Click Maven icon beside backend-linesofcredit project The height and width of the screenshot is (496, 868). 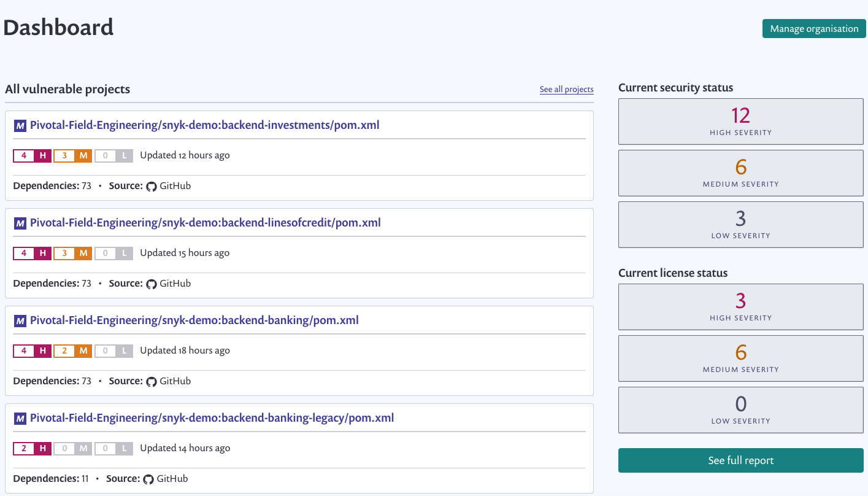tap(20, 223)
